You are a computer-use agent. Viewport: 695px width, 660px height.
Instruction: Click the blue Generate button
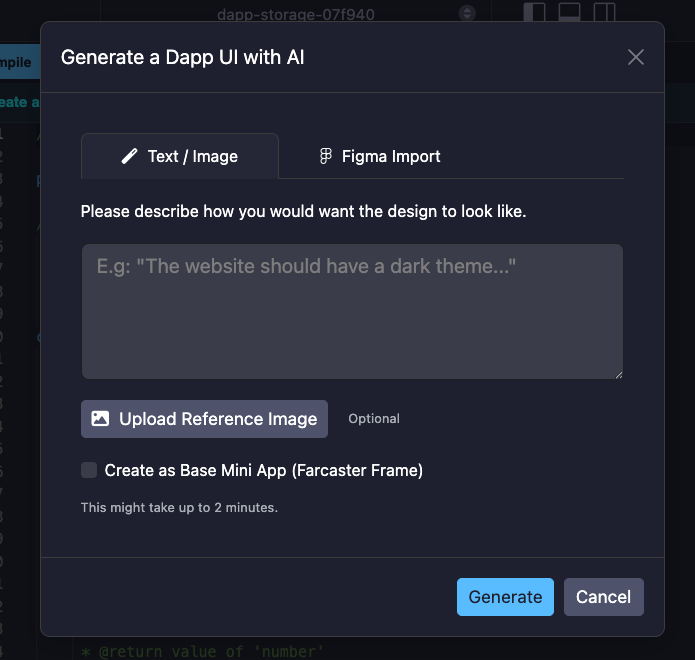[x=505, y=597]
